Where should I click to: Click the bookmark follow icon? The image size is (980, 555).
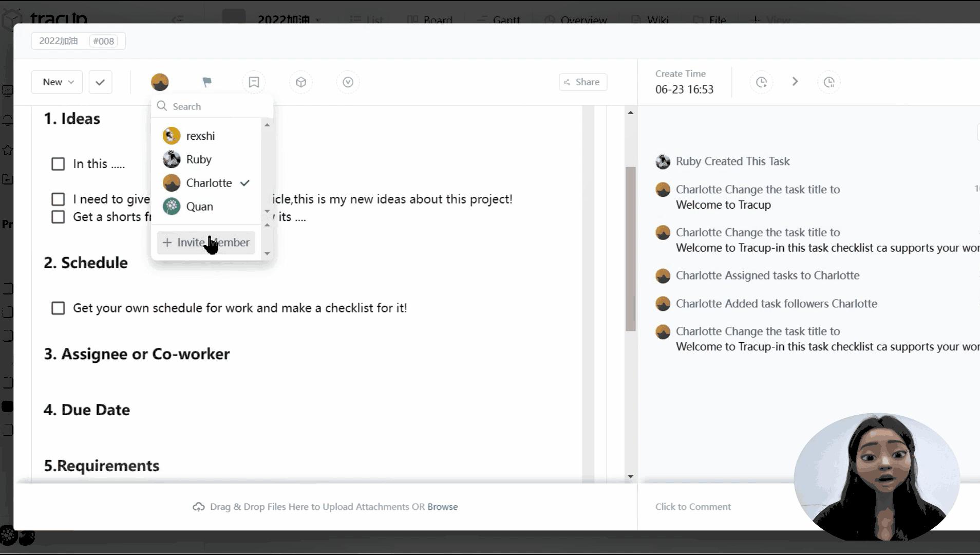(x=254, y=82)
